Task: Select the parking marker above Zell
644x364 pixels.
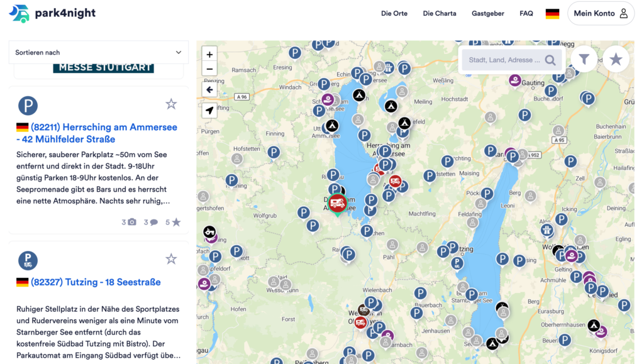Action: (570, 162)
